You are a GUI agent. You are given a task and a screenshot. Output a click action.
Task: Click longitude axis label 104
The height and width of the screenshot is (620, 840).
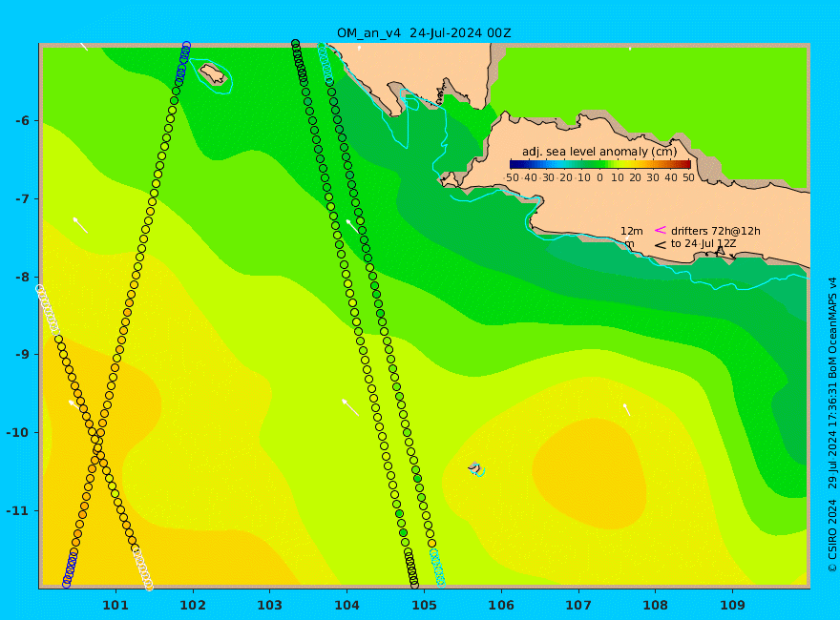346,606
